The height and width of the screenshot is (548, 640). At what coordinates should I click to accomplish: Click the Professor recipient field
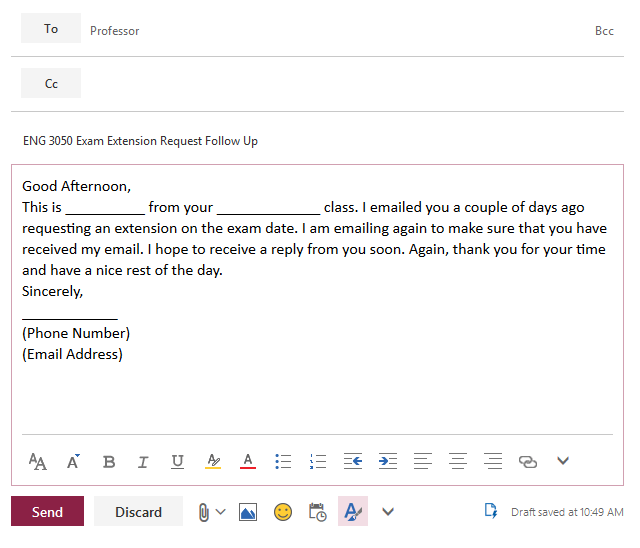click(x=115, y=31)
